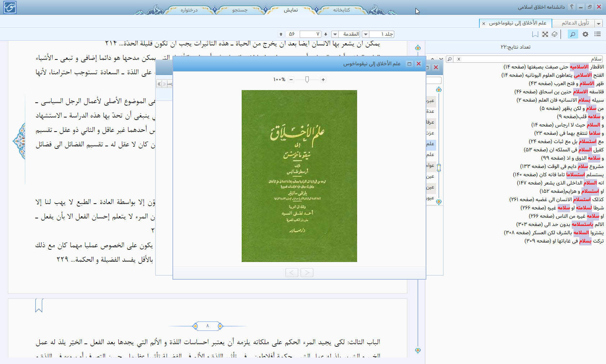
Task: Maximize the cover image popup window
Action: click(x=409, y=64)
